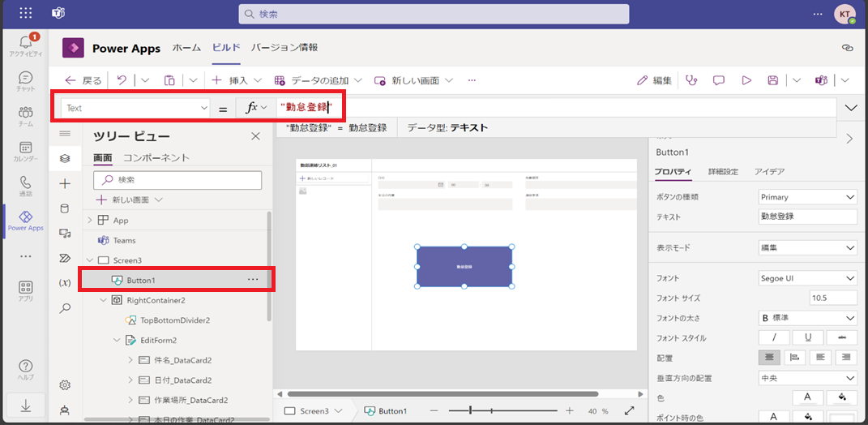
Task: Click 編集 edit button
Action: click(654, 80)
